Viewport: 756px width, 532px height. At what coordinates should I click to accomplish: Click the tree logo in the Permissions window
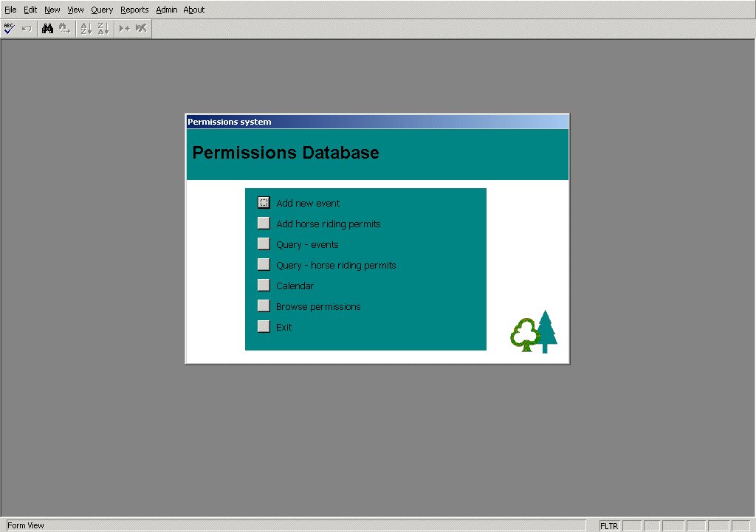[534, 332]
